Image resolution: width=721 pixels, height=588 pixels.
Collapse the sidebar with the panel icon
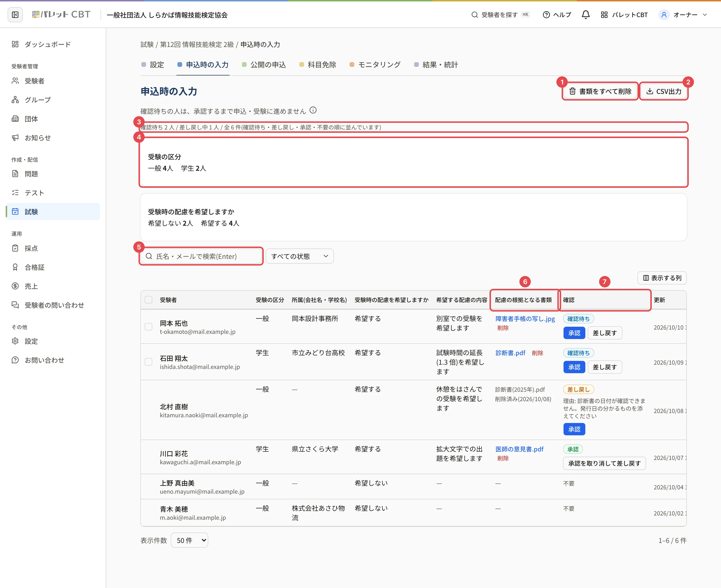point(15,14)
